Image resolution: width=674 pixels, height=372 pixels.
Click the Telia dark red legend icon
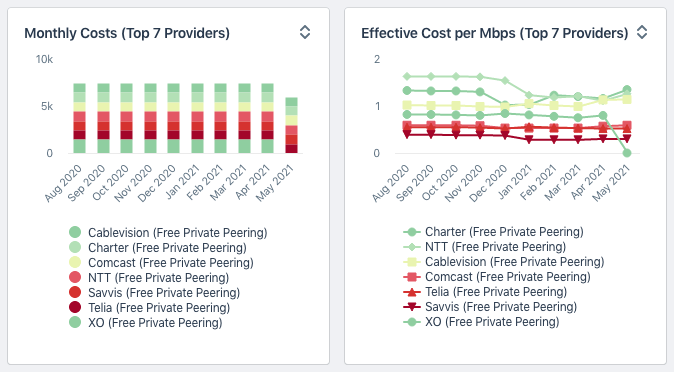(75, 307)
